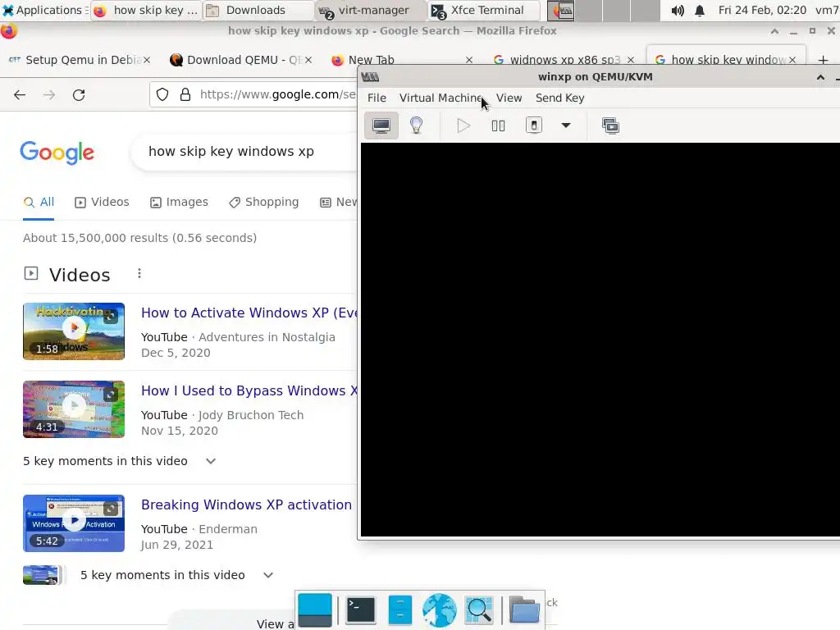Play the 1:58 Hacktivating Windows video thumbnail
840x630 pixels.
click(74, 331)
